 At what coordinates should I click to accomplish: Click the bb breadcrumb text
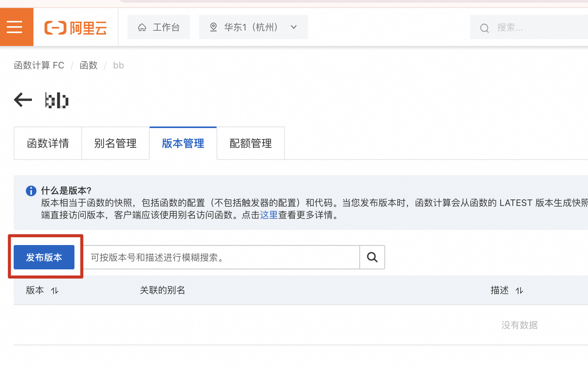click(x=119, y=65)
